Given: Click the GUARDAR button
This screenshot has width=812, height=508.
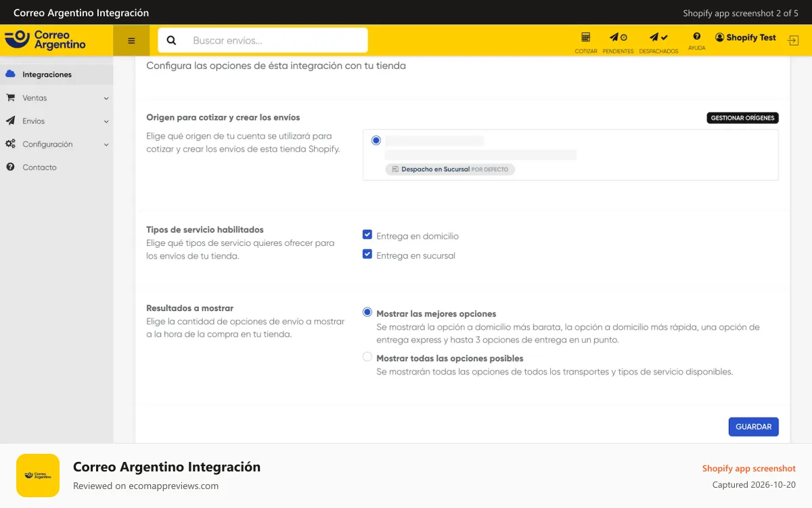Looking at the screenshot, I should tap(754, 427).
